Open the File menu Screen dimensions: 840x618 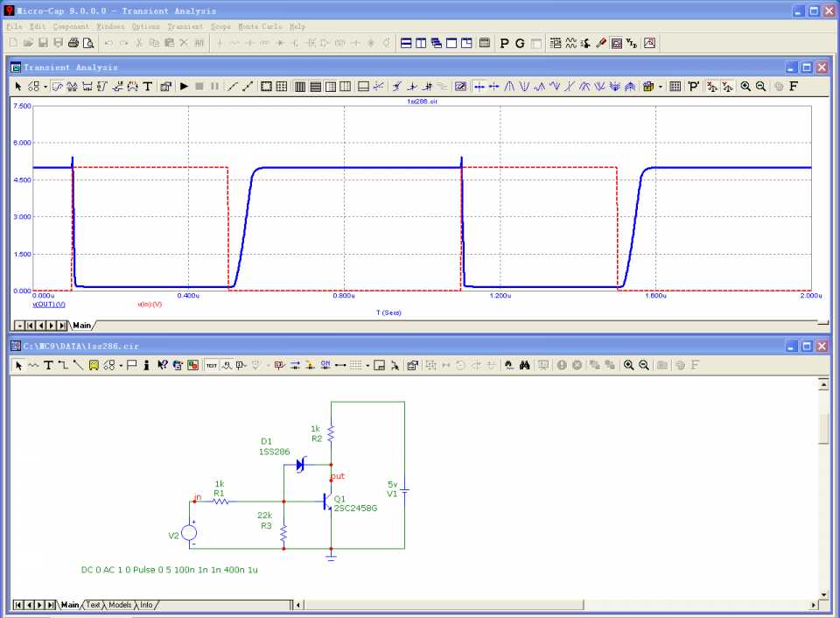[14, 26]
